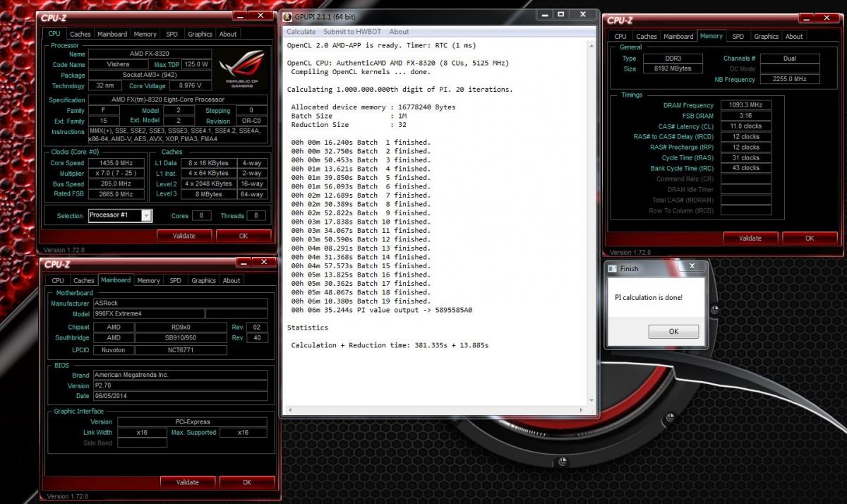
Task: Close the Finish dialog with its X button
Action: pos(692,266)
